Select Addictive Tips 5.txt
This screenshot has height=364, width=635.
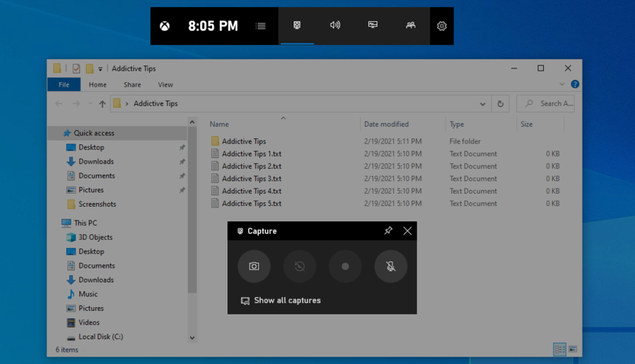tap(385, 204)
